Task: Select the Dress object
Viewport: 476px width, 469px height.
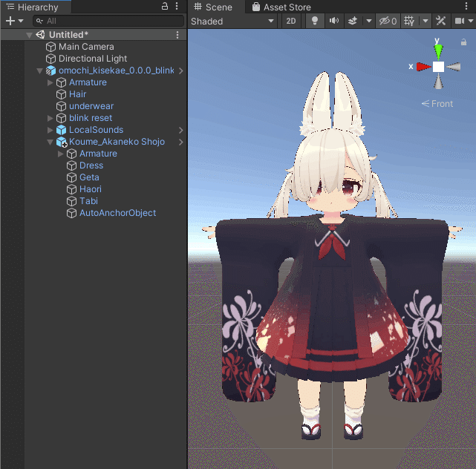Action: click(x=91, y=165)
